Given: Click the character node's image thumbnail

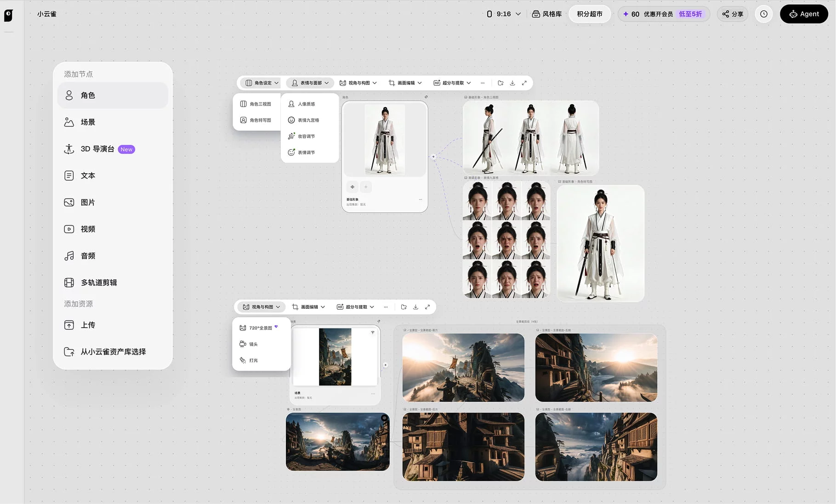Looking at the screenshot, I should tap(385, 139).
